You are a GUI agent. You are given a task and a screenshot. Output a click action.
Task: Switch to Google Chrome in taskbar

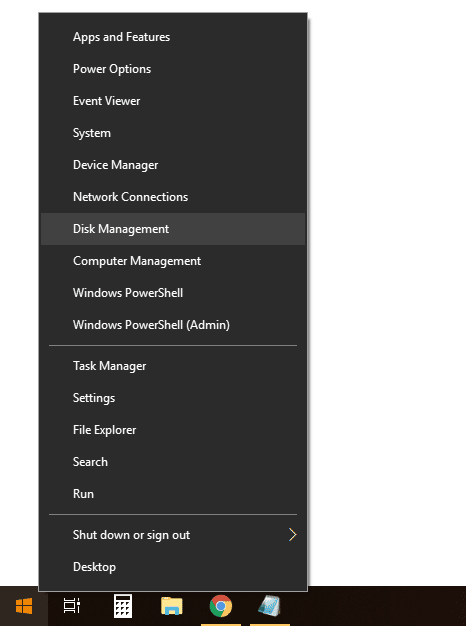221,606
